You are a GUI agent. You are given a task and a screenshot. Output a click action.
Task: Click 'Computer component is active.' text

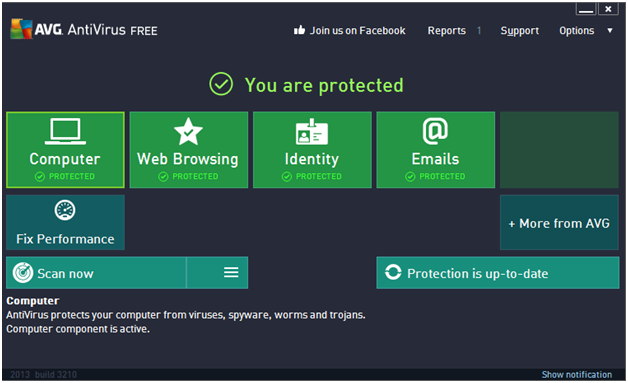(78, 329)
